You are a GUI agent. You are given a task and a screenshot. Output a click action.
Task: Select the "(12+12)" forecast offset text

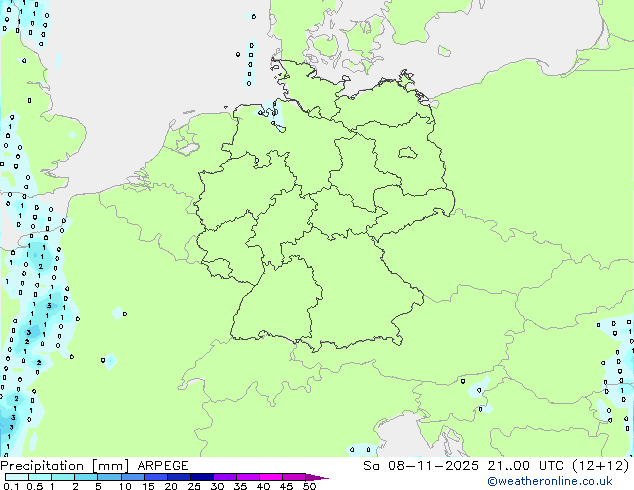tap(601, 466)
